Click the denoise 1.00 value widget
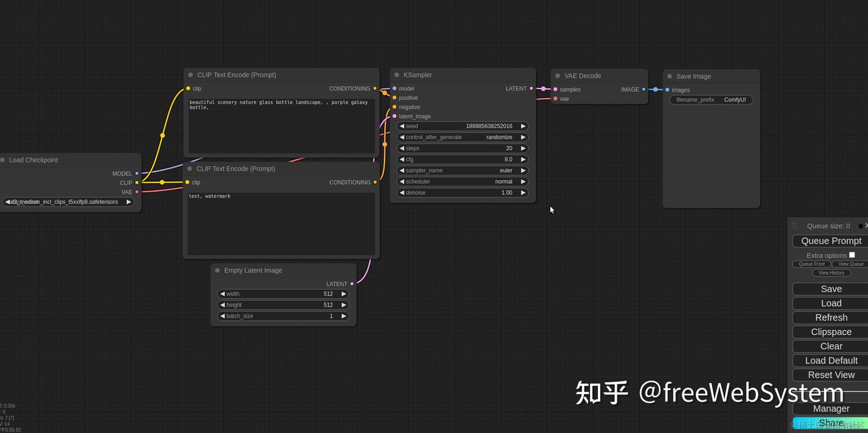Screen dimensions: 868x433 click(x=463, y=193)
